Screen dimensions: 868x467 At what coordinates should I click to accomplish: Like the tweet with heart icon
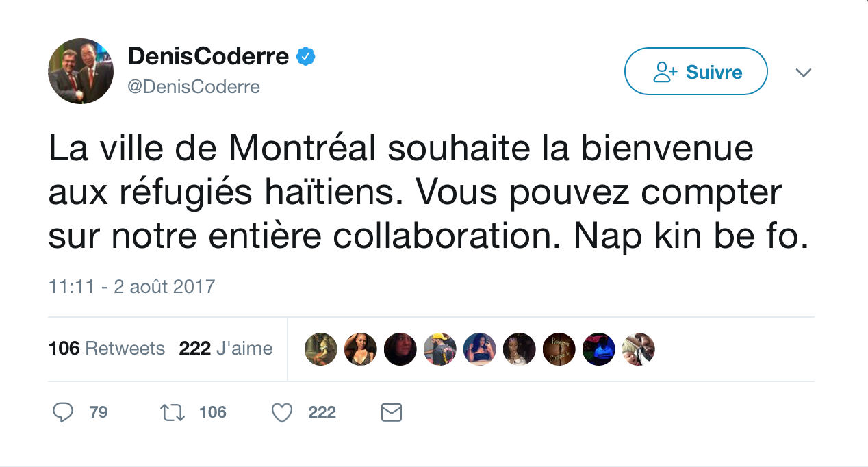point(282,412)
